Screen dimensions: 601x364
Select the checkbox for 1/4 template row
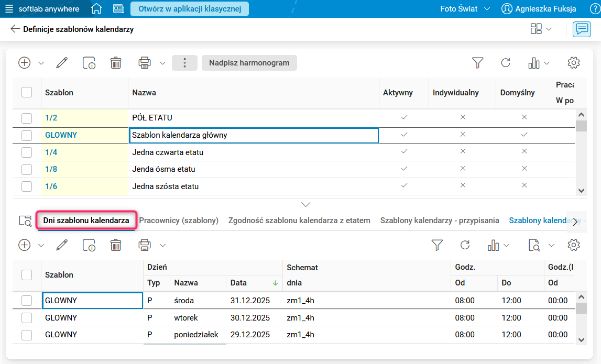pyautogui.click(x=27, y=152)
